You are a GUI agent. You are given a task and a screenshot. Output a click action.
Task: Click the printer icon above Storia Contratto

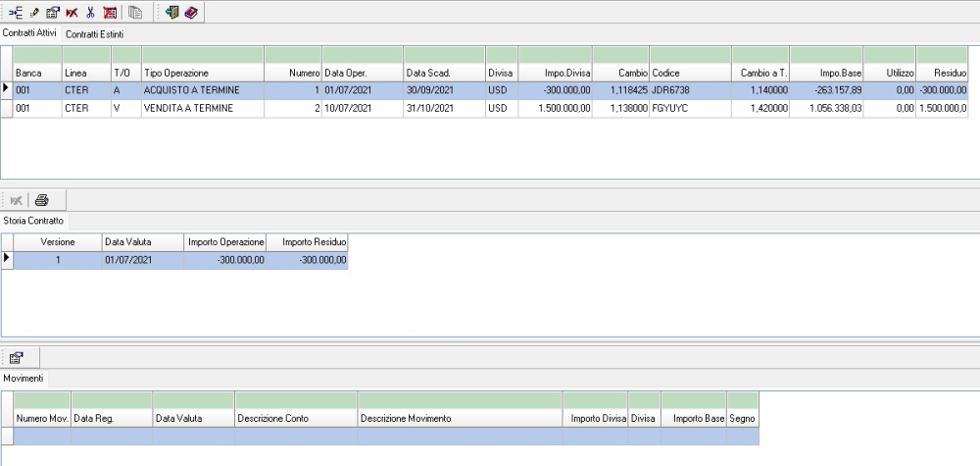tap(42, 198)
